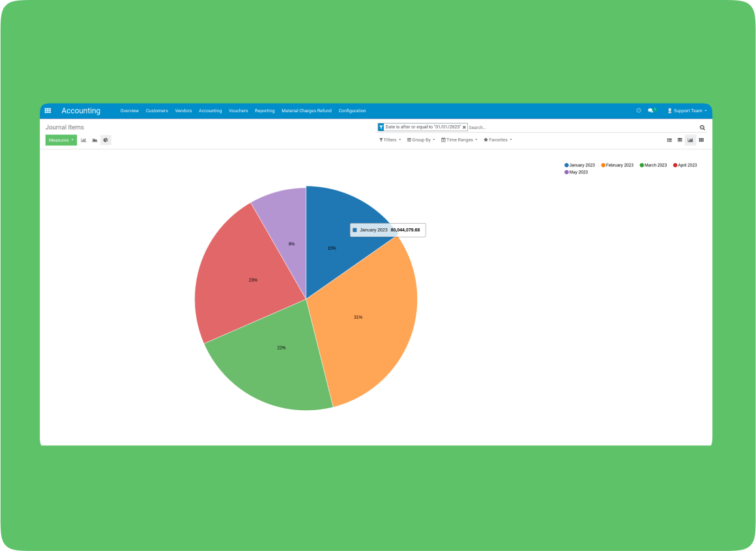Expand the Time Ranges dropdown
The image size is (756, 551).
tap(459, 140)
